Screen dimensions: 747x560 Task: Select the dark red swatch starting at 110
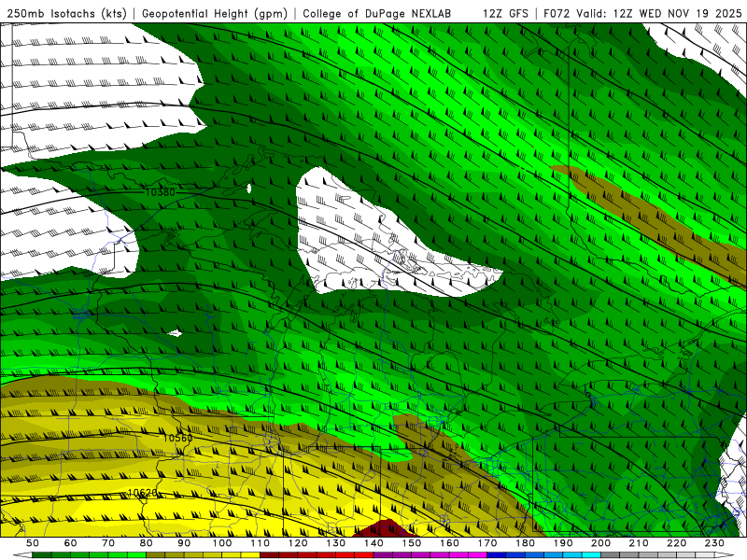[x=269, y=555]
